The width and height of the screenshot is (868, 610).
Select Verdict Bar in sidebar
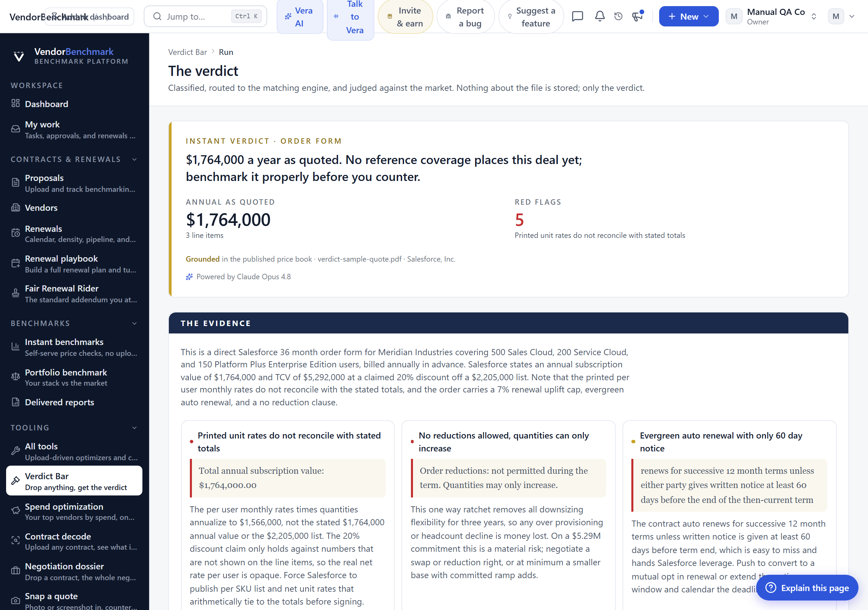(x=74, y=481)
